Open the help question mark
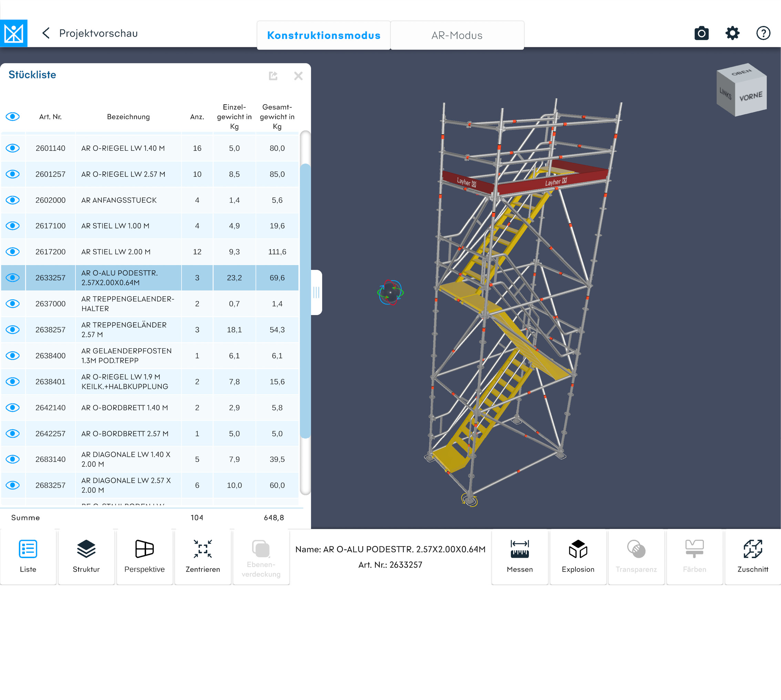 pyautogui.click(x=763, y=33)
